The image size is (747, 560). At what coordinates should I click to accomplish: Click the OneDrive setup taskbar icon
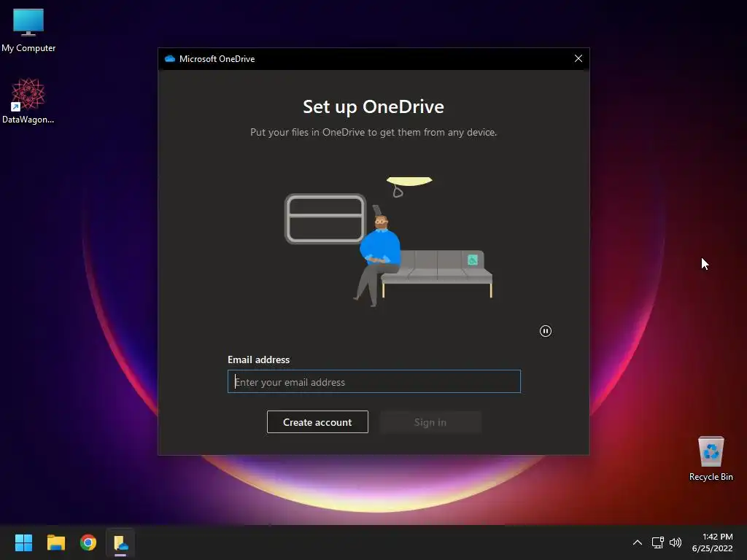tap(120, 542)
